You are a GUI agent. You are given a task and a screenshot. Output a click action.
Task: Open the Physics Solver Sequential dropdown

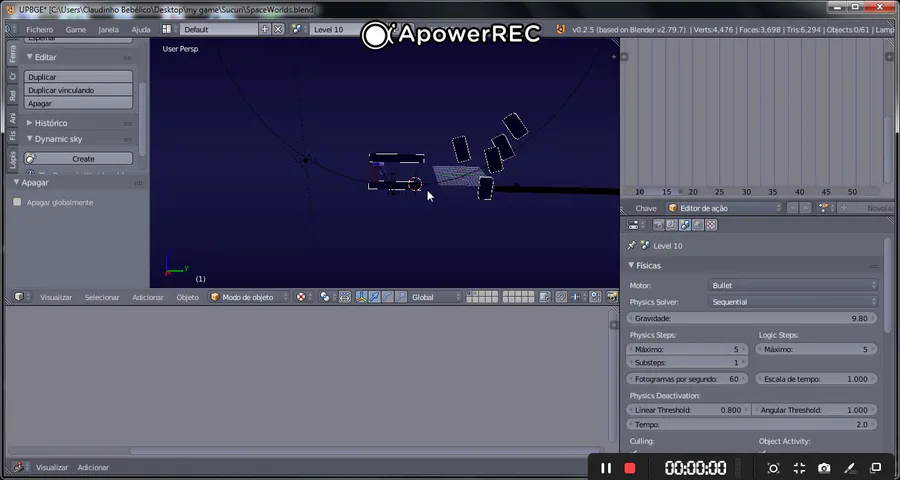pos(793,301)
